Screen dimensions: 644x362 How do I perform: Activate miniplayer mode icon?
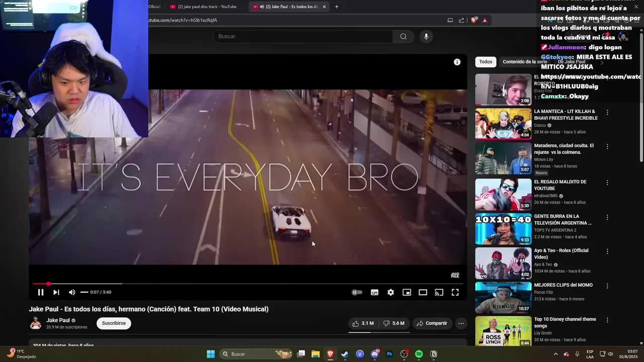pyautogui.click(x=407, y=292)
